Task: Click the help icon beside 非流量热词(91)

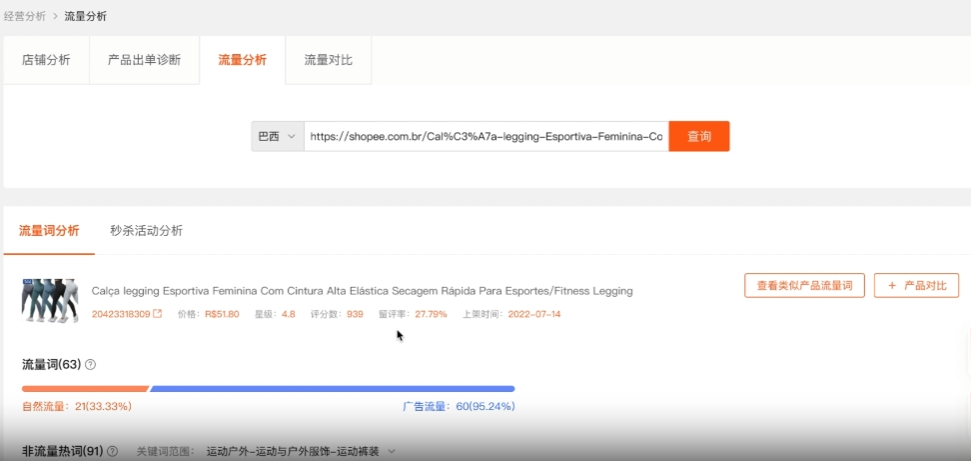Action: point(112,451)
